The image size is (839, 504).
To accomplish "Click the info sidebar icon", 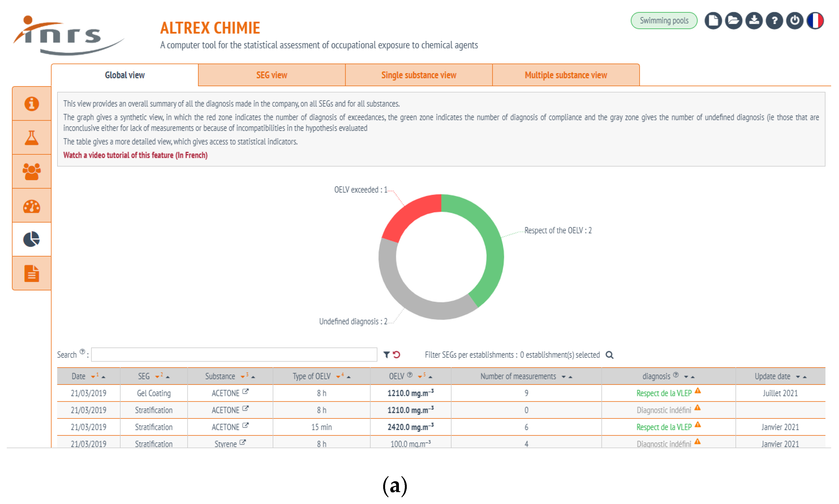I will coord(32,103).
